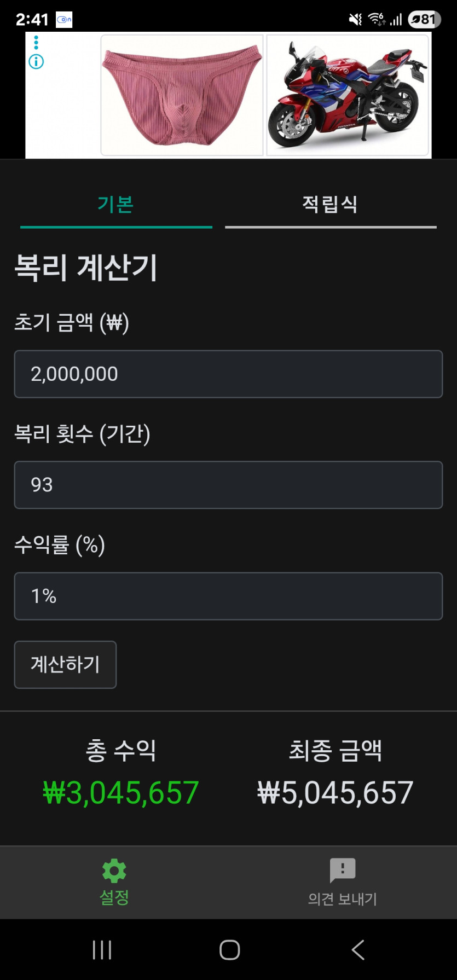
Task: Open the 설정 gear icon
Action: point(114,871)
